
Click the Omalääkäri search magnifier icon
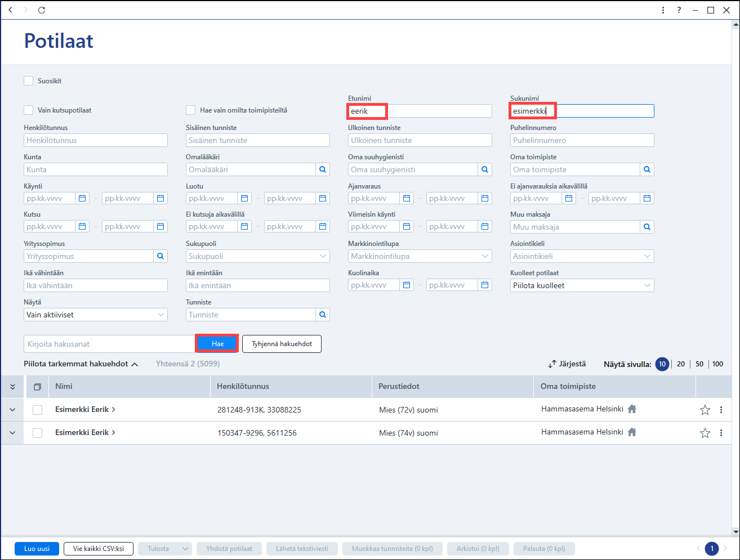click(323, 169)
